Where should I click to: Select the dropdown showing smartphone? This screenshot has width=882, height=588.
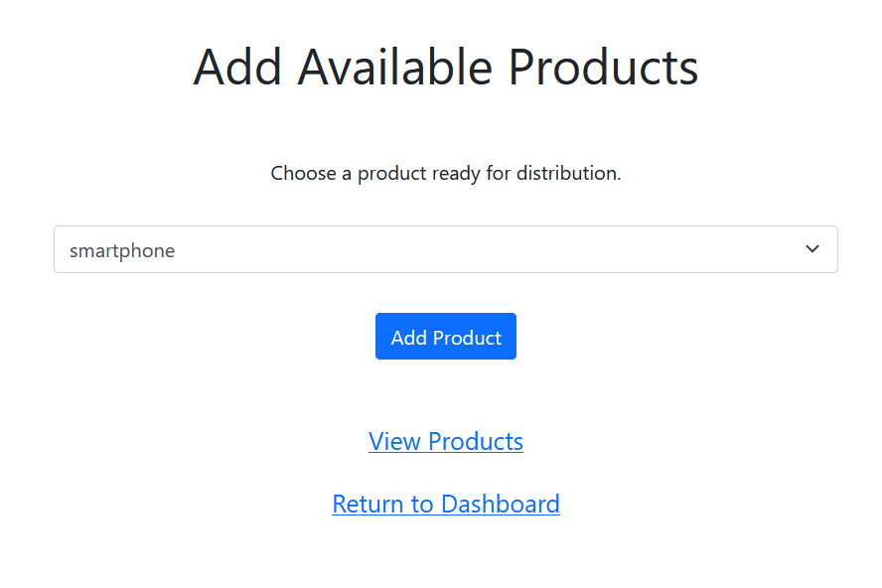click(x=445, y=249)
